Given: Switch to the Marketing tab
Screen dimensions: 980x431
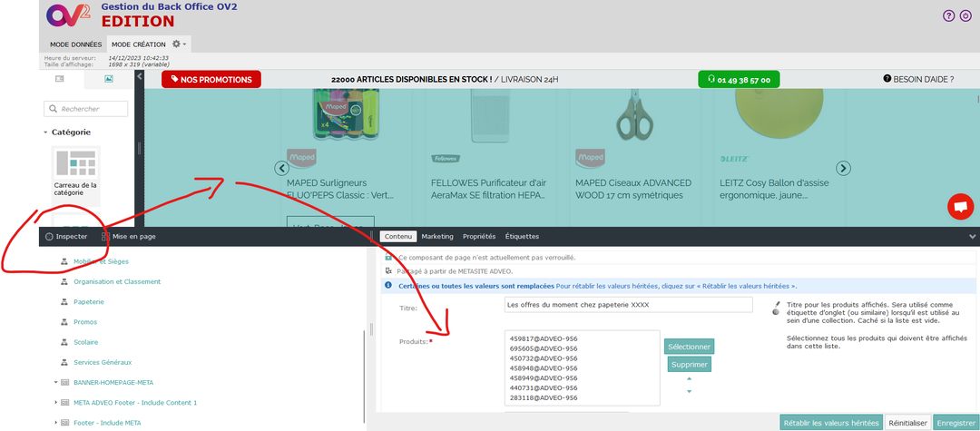Looking at the screenshot, I should [437, 237].
